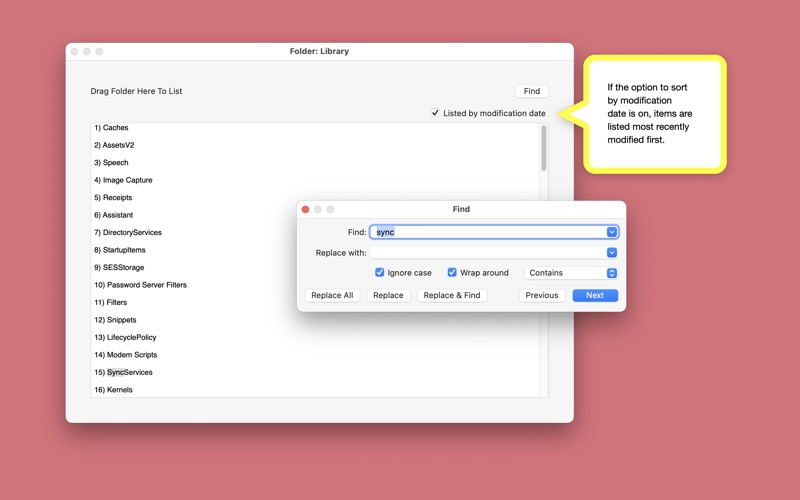800x500 pixels.
Task: Select the '13) LifecyclePolicy' list row
Action: point(315,337)
